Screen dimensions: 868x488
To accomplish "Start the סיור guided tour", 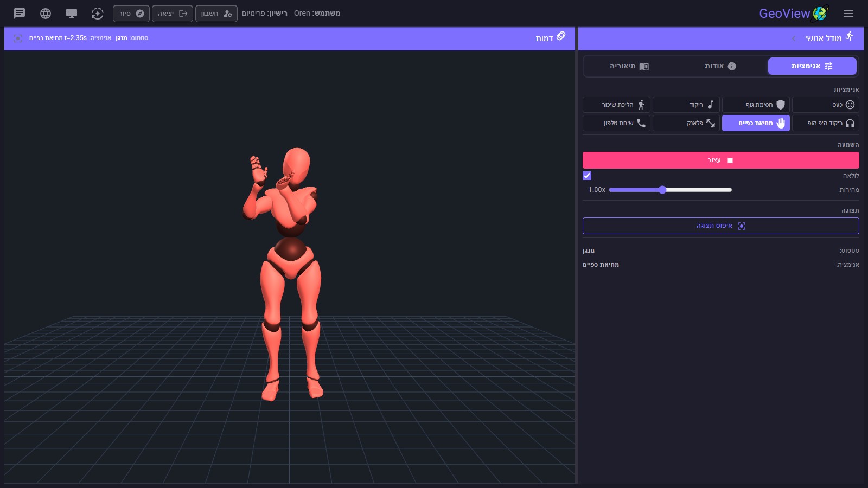I will [x=131, y=14].
